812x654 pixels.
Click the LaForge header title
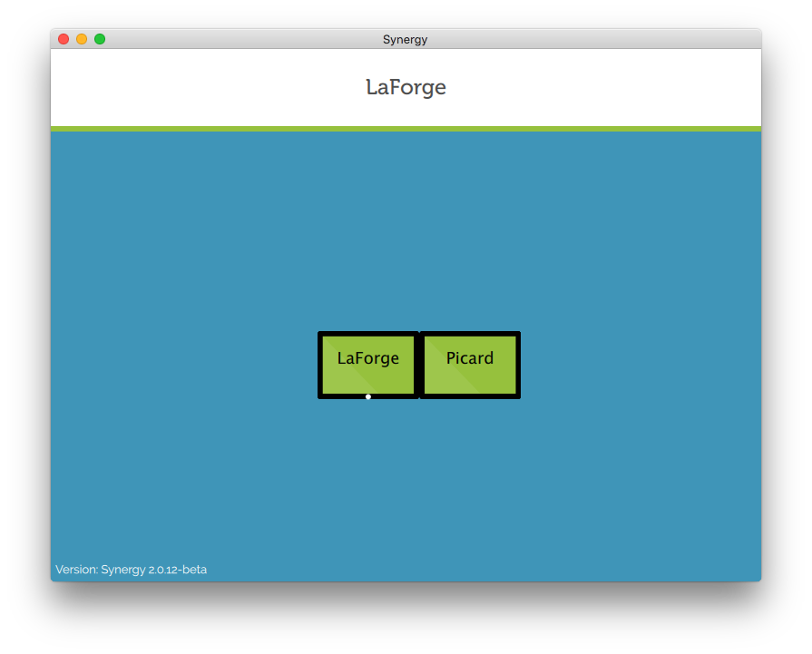pos(406,87)
